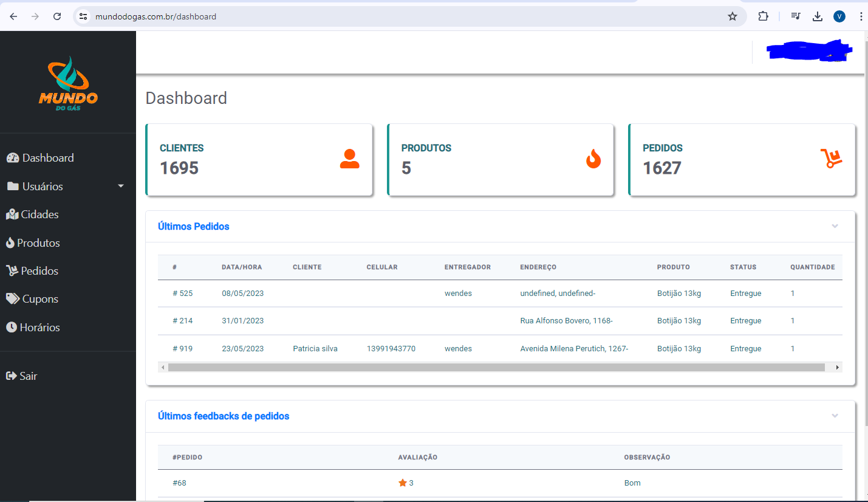868x502 pixels.
Task: Click the delivery cart icon in Pedidos card
Action: point(832,159)
